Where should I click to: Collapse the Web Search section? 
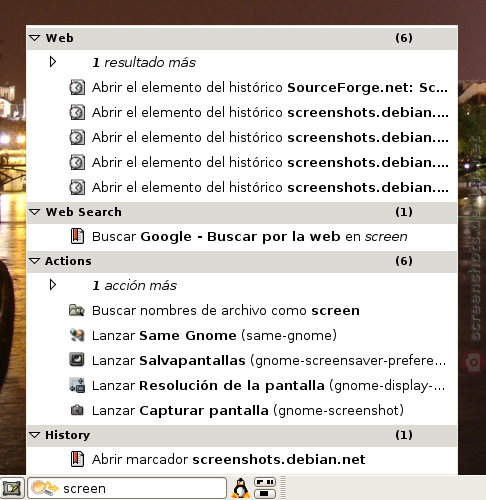pos(35,212)
